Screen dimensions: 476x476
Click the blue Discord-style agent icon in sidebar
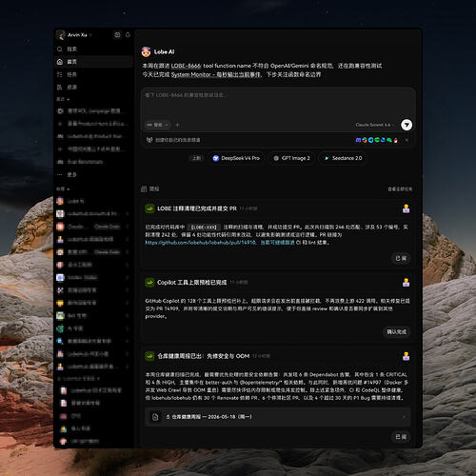(60, 277)
